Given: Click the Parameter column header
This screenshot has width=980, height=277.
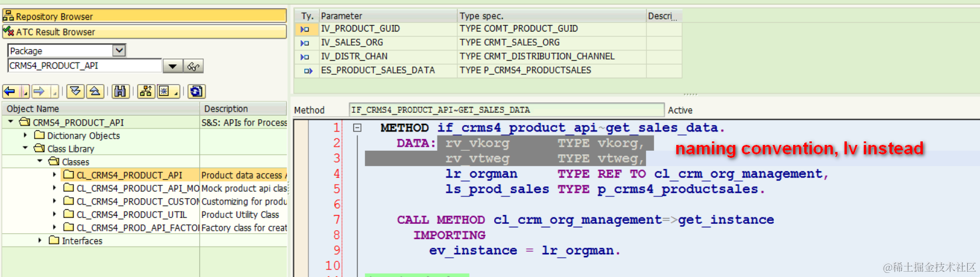Looking at the screenshot, I should [x=388, y=16].
